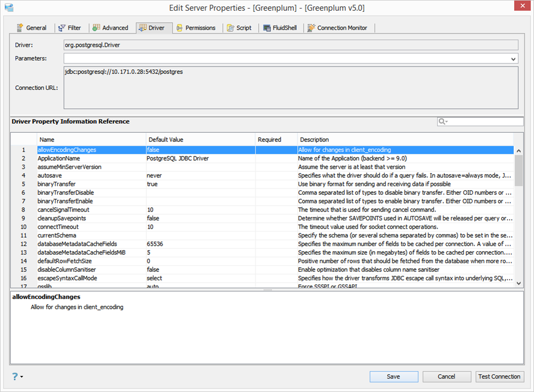Screen dimensions: 534x392
Task: Open the Parameters dropdown
Action: (514, 58)
